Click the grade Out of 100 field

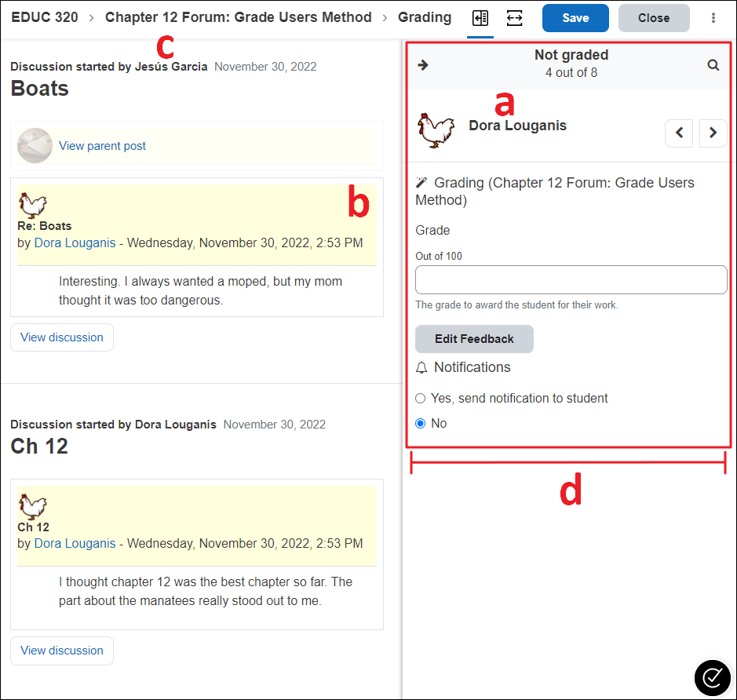571,280
